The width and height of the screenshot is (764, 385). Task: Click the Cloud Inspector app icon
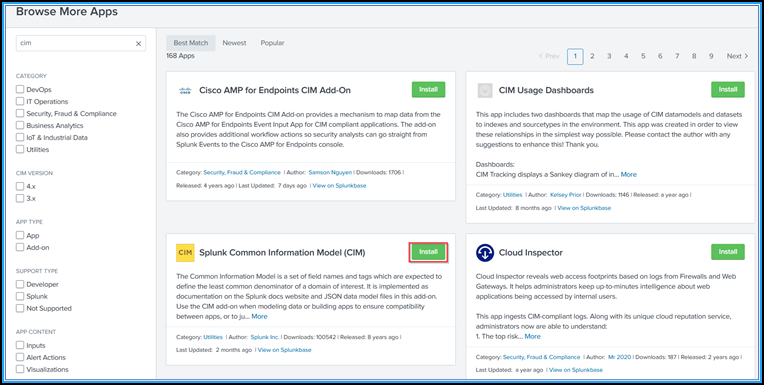coord(485,252)
